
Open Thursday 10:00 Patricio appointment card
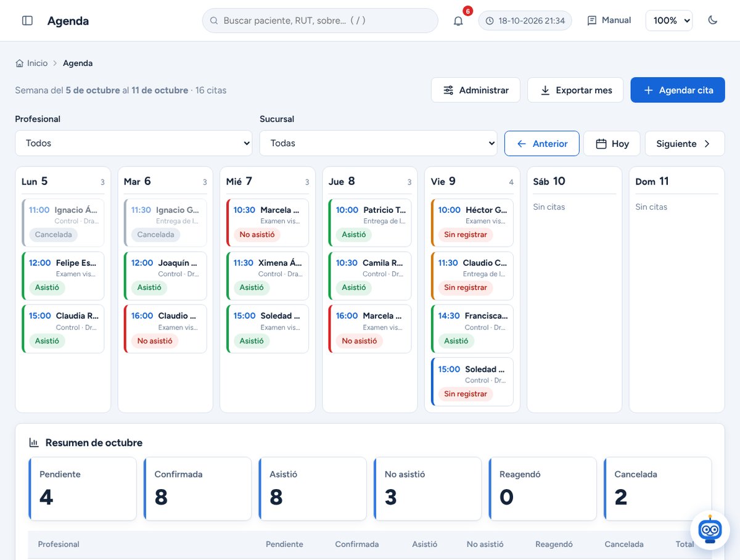tap(370, 223)
